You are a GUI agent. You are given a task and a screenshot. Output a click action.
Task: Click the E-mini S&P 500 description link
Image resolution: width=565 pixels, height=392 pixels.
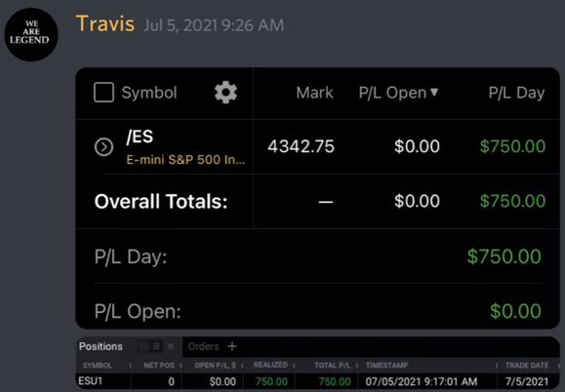pyautogui.click(x=185, y=160)
